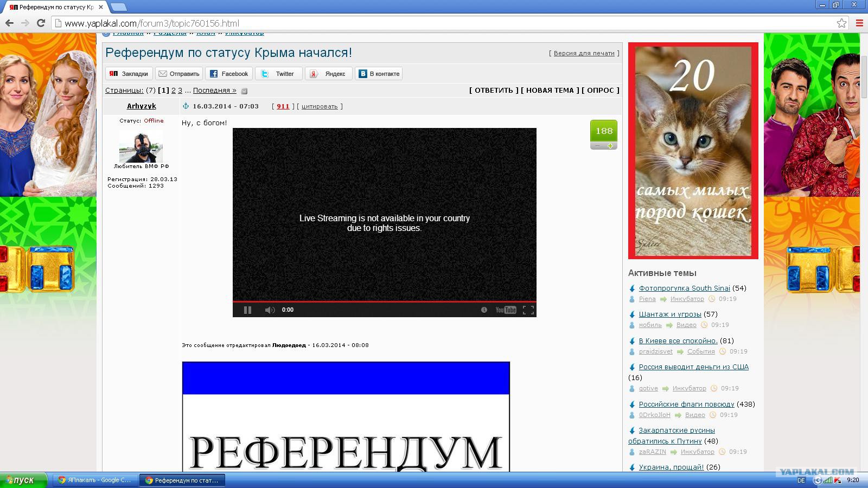Share the topic on Twitter
This screenshot has width=868, height=488.
click(x=279, y=74)
